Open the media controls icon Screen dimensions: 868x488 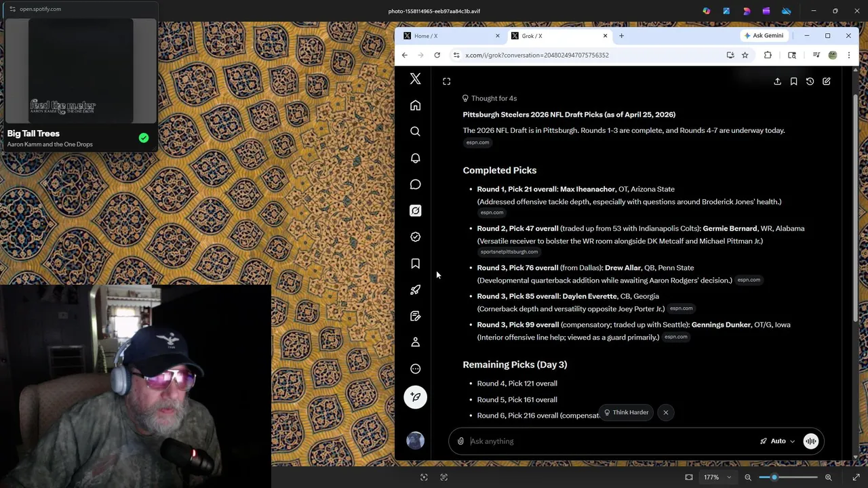click(816, 55)
